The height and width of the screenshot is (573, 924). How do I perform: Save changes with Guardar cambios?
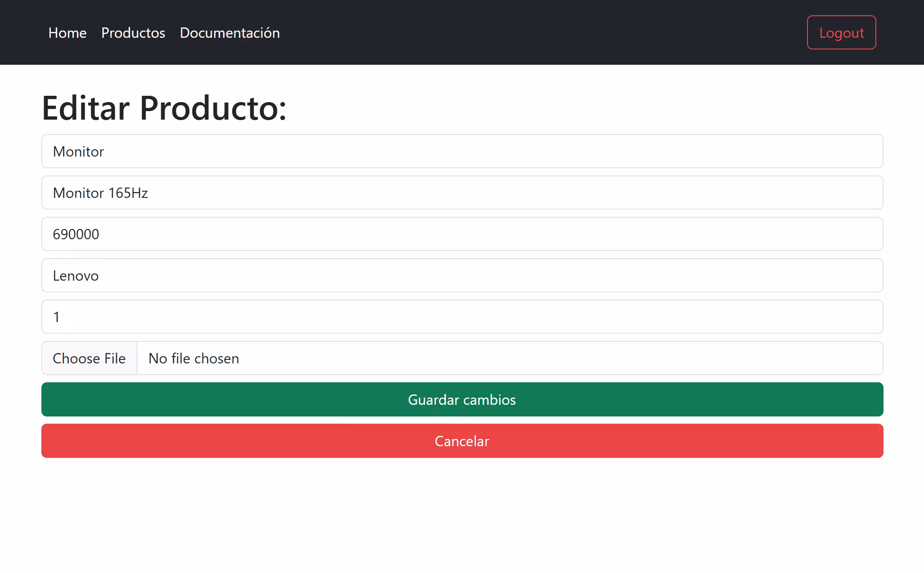462,399
